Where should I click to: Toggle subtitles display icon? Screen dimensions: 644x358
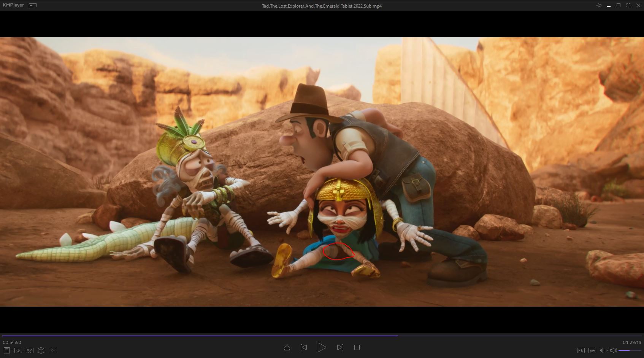(592, 350)
